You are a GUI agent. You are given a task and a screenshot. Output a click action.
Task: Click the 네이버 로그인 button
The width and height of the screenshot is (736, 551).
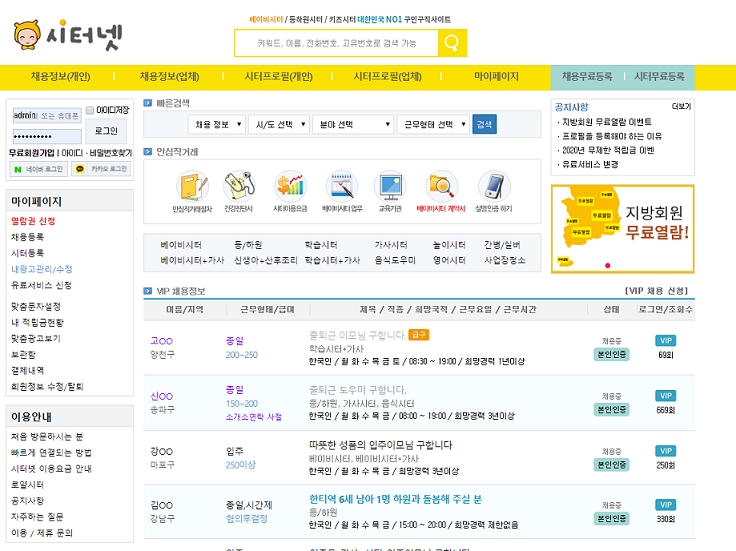pos(38,169)
